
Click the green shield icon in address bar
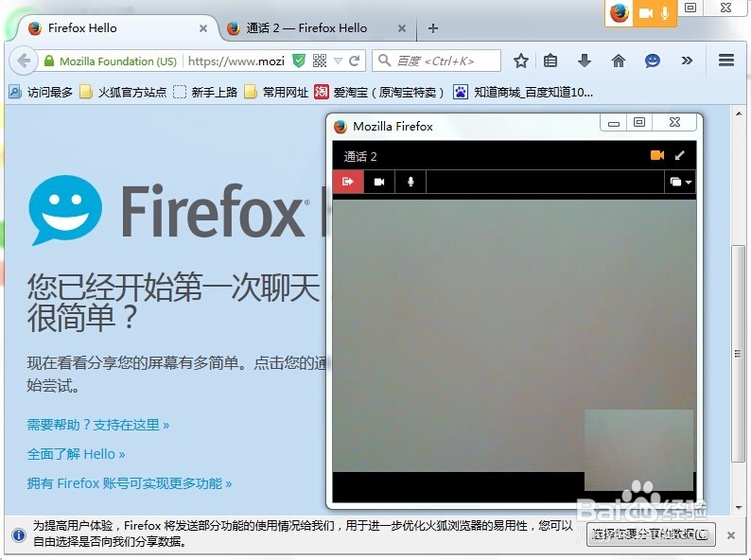(x=299, y=61)
